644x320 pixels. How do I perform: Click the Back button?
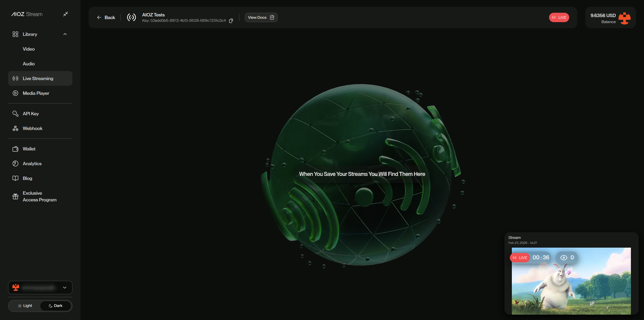point(106,17)
